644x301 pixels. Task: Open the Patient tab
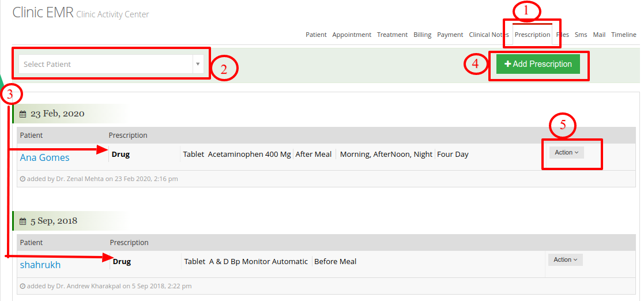tap(316, 35)
